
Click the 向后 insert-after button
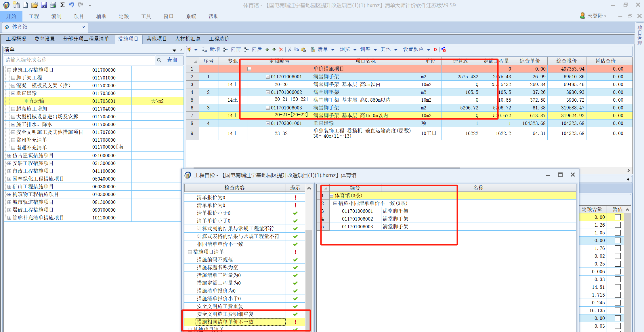click(x=253, y=50)
